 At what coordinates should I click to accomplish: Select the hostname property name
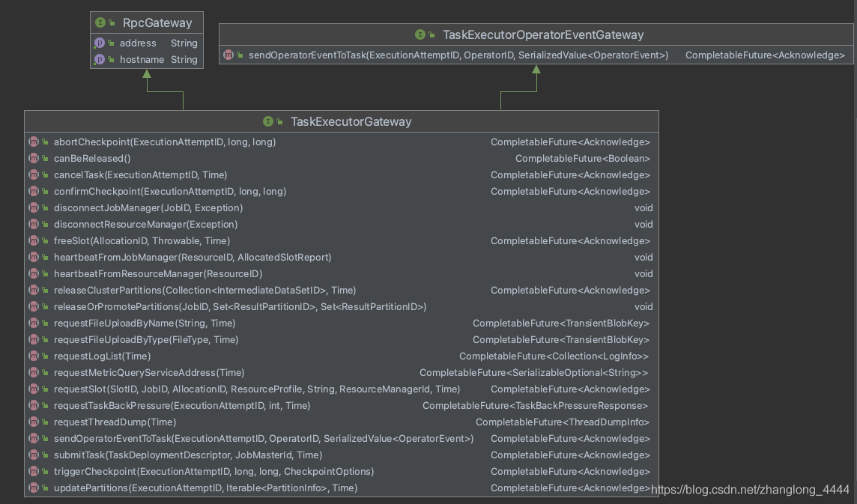pyautogui.click(x=142, y=60)
